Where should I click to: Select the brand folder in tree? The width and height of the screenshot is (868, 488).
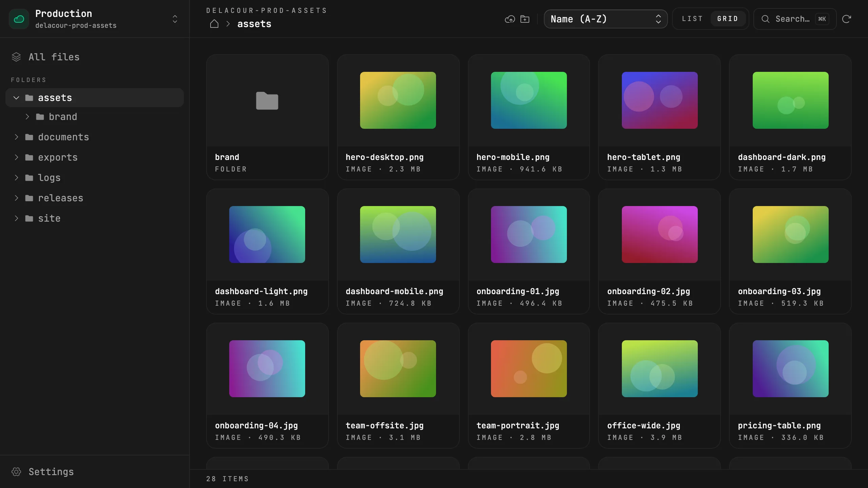95,117
